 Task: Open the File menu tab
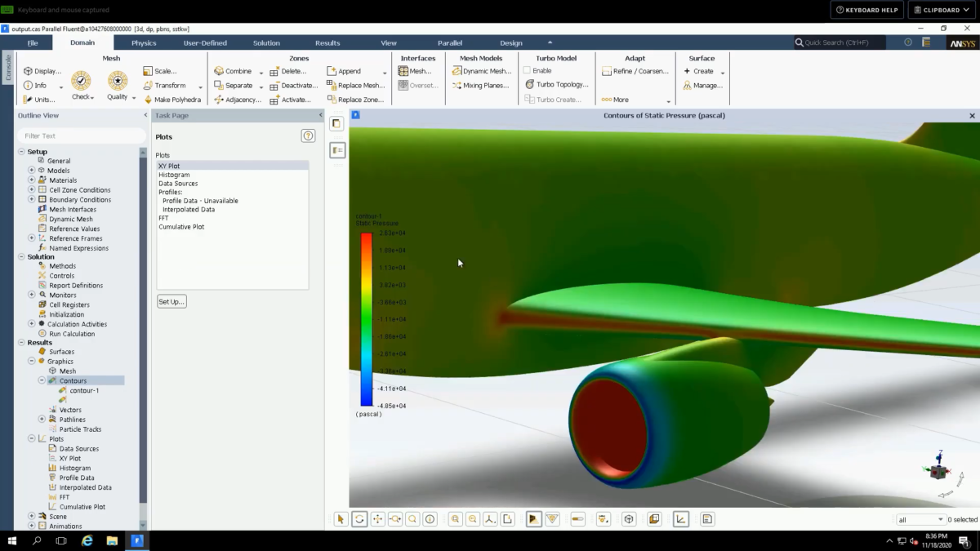tap(33, 42)
